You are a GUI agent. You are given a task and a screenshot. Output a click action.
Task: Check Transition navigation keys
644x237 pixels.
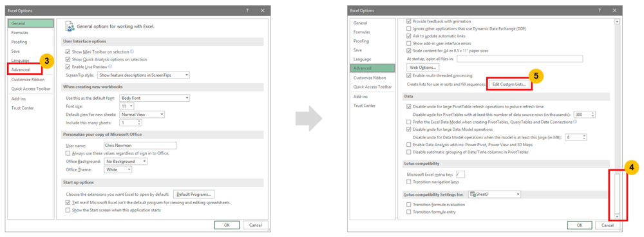(x=409, y=182)
